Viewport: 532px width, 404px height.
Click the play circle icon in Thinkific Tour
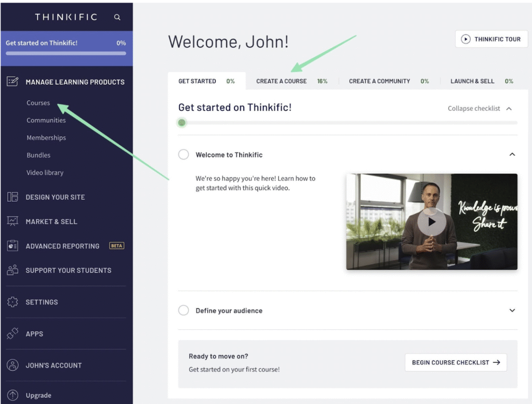click(x=466, y=39)
